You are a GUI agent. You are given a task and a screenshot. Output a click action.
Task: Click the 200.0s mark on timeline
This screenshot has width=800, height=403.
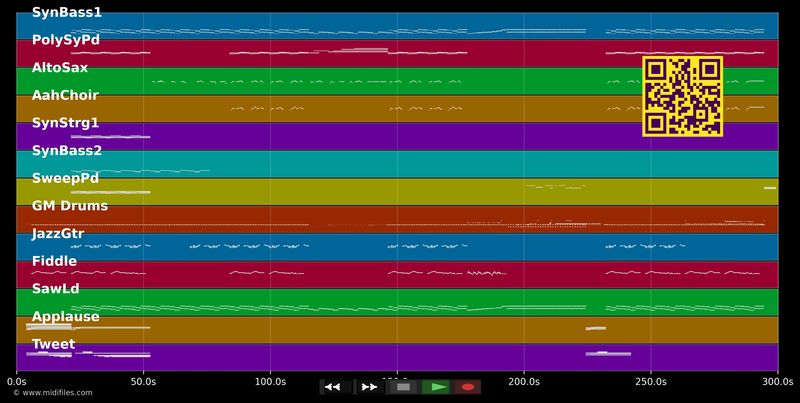[x=524, y=381]
